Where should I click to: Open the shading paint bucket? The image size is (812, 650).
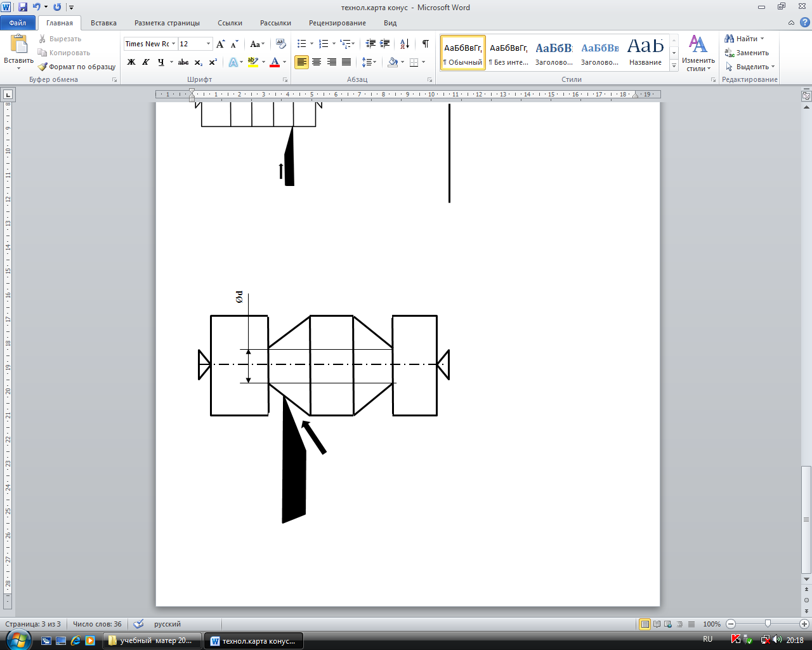(x=393, y=62)
